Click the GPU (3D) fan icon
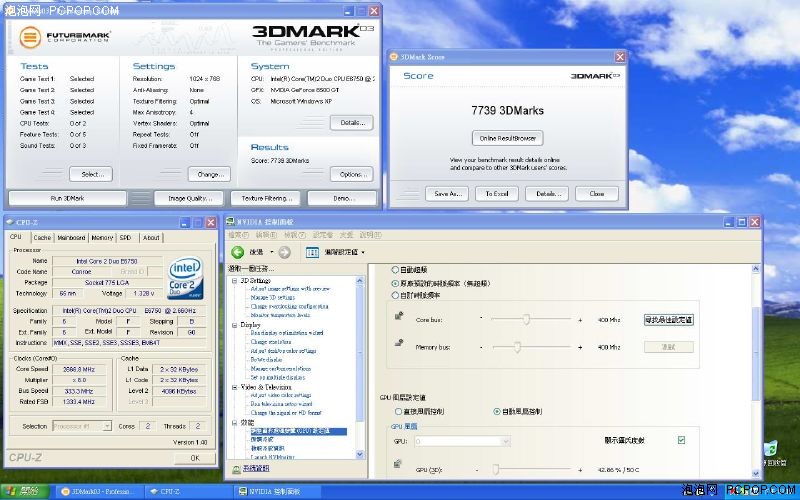The image size is (800, 500). [x=398, y=464]
